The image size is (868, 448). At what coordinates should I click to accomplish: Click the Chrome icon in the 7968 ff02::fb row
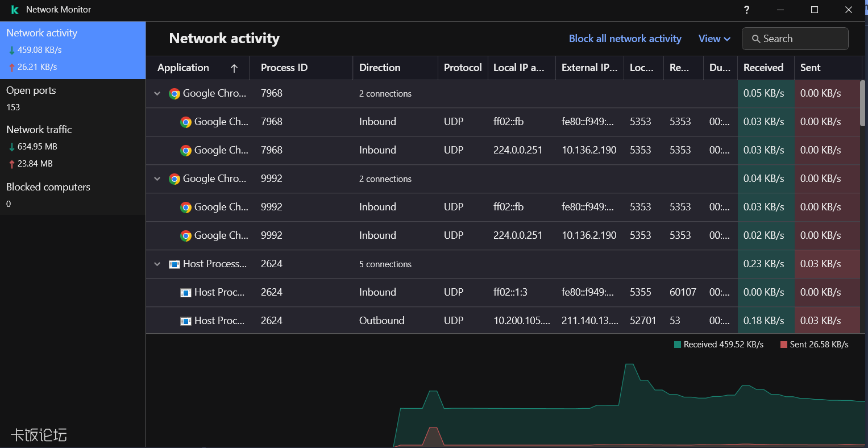pos(186,122)
